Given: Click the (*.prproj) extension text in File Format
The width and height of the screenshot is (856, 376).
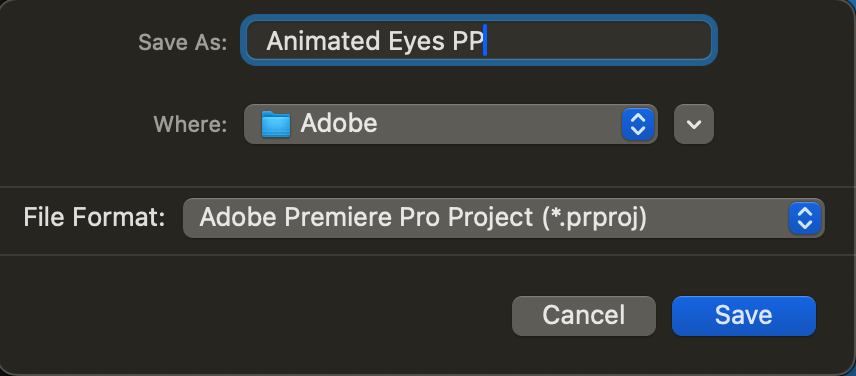Looking at the screenshot, I should point(594,218).
